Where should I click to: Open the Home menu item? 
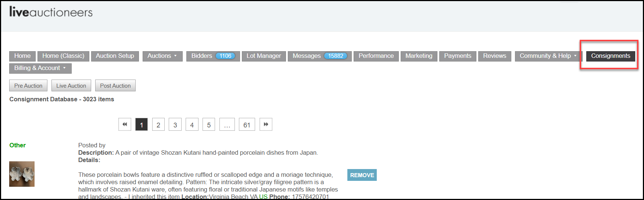point(22,56)
